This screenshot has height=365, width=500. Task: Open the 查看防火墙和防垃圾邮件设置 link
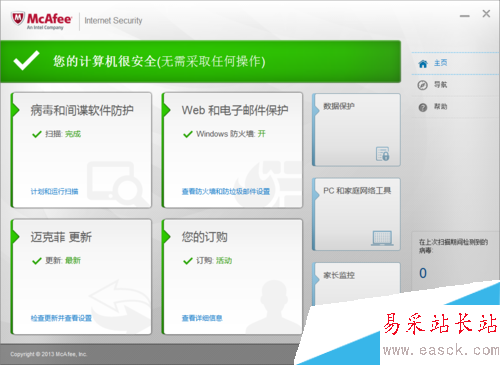point(226,191)
